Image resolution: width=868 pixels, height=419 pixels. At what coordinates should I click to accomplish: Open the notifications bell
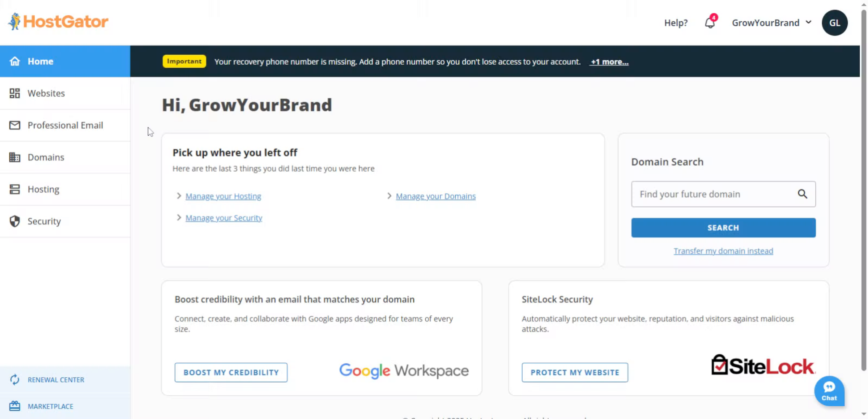coord(710,23)
